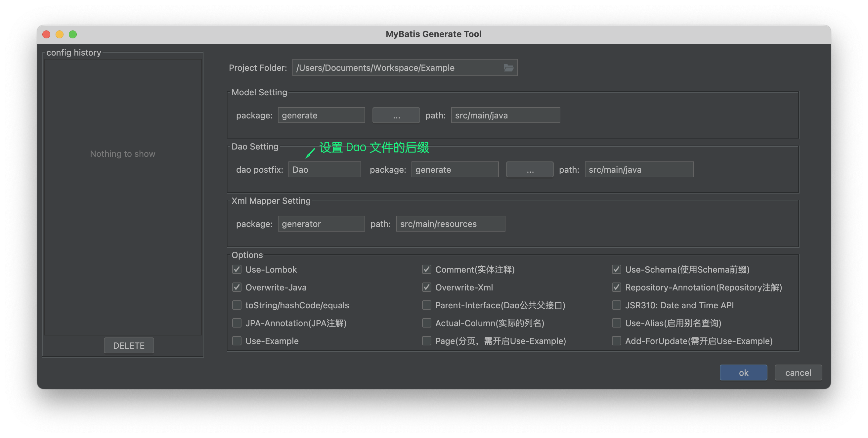Check the Use-Example option
Screen dimensions: 868x438
[237, 341]
